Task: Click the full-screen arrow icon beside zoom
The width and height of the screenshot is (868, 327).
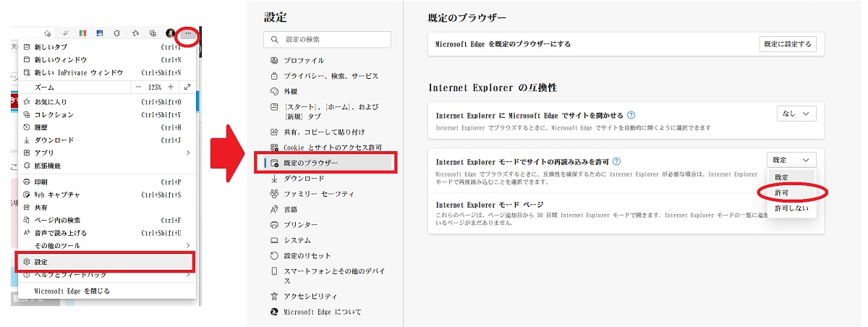Action: click(187, 87)
